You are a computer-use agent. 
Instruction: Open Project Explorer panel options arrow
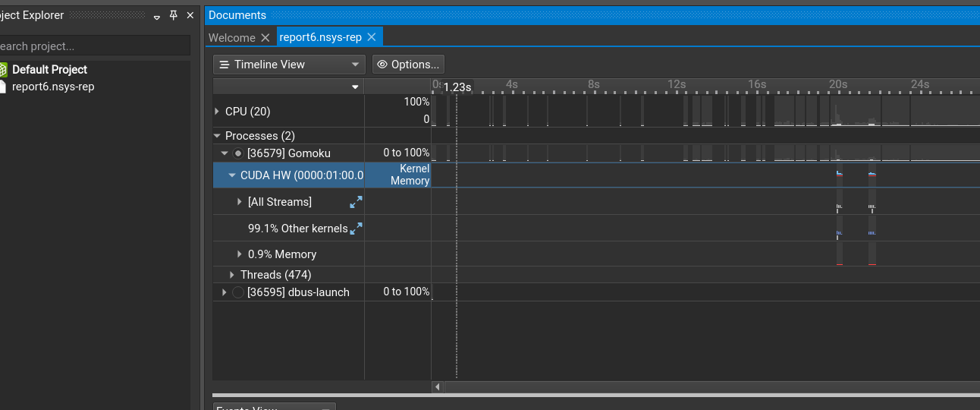[157, 17]
